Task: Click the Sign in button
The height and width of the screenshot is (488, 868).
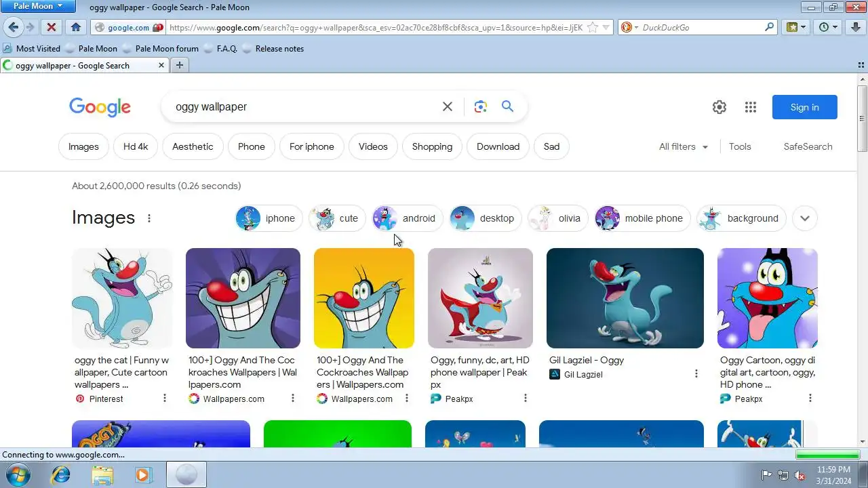Action: coord(805,107)
